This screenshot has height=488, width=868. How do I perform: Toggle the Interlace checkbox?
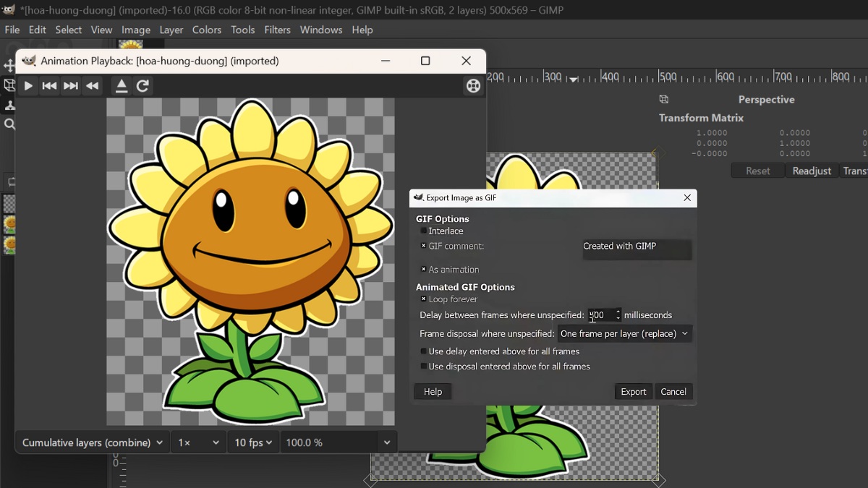pyautogui.click(x=424, y=231)
